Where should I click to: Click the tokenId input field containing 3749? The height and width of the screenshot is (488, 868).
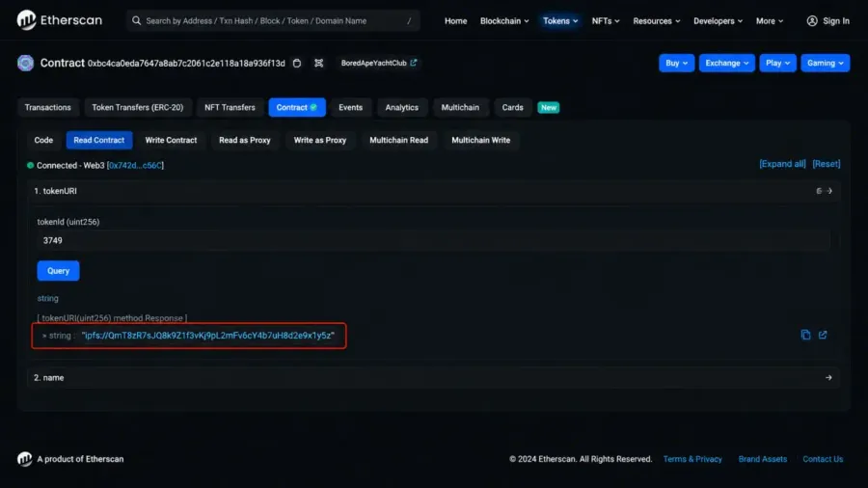point(433,241)
